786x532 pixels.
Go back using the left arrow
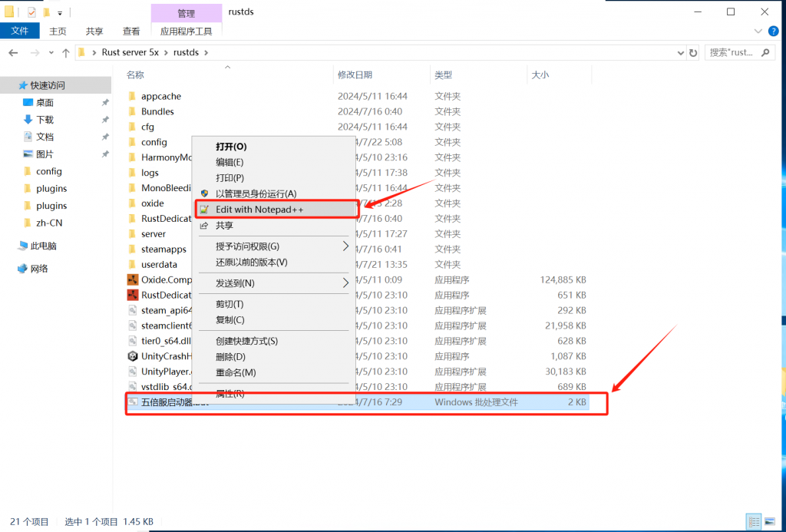[x=13, y=53]
